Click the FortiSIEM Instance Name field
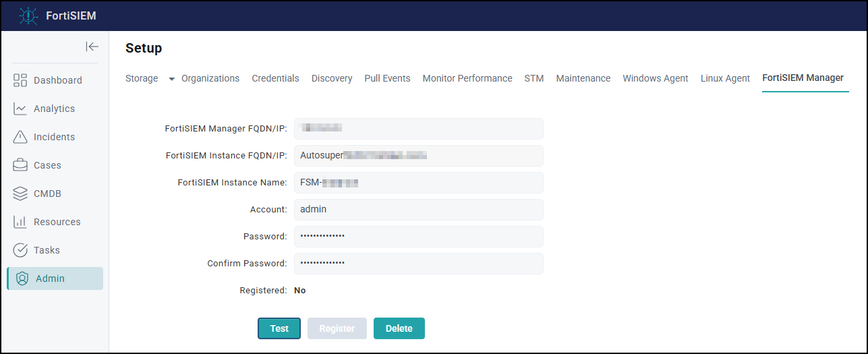Image resolution: width=868 pixels, height=354 pixels. 418,183
